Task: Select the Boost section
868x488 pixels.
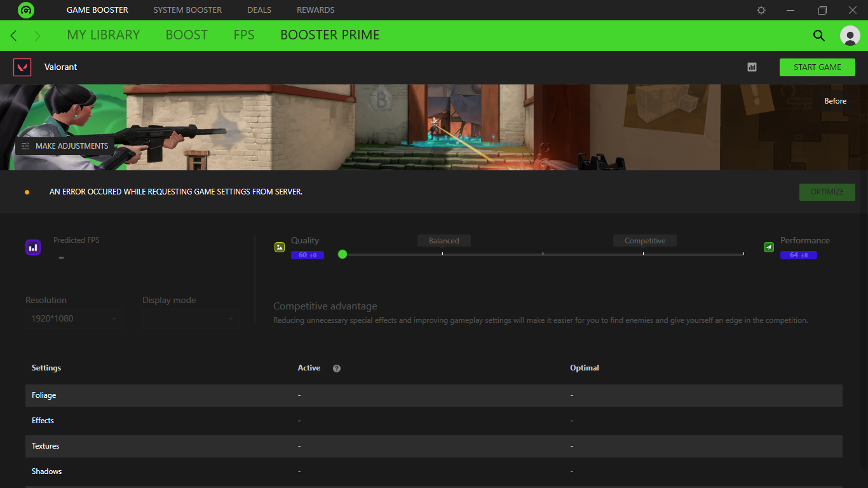Action: coord(187,35)
